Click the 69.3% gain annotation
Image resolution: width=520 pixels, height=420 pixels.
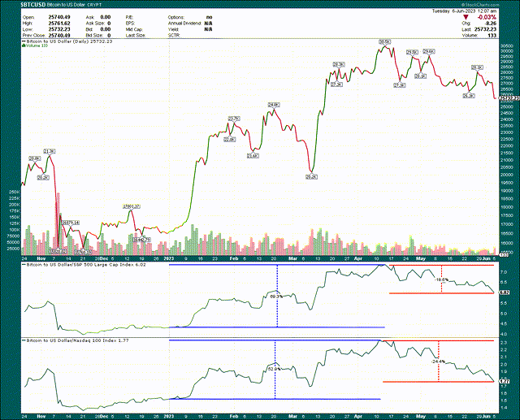(276, 297)
